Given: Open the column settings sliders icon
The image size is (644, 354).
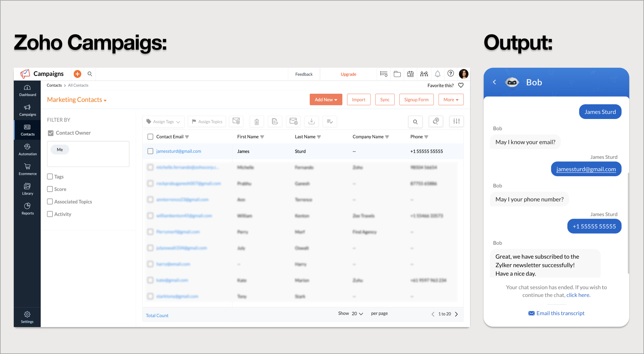Looking at the screenshot, I should [457, 121].
